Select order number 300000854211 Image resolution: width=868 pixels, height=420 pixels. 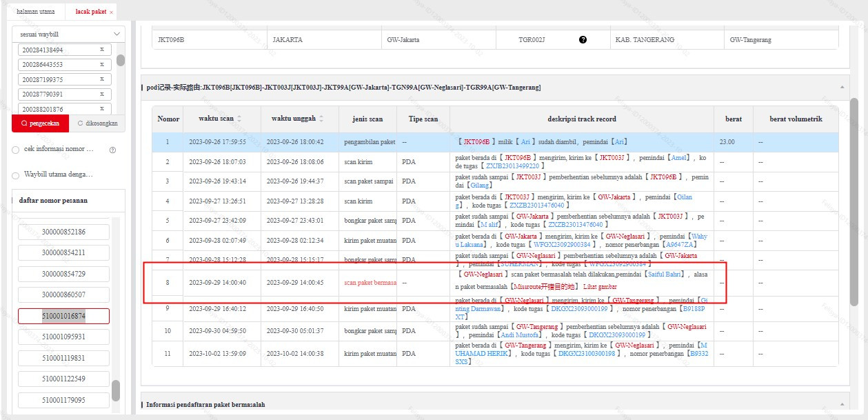click(63, 253)
